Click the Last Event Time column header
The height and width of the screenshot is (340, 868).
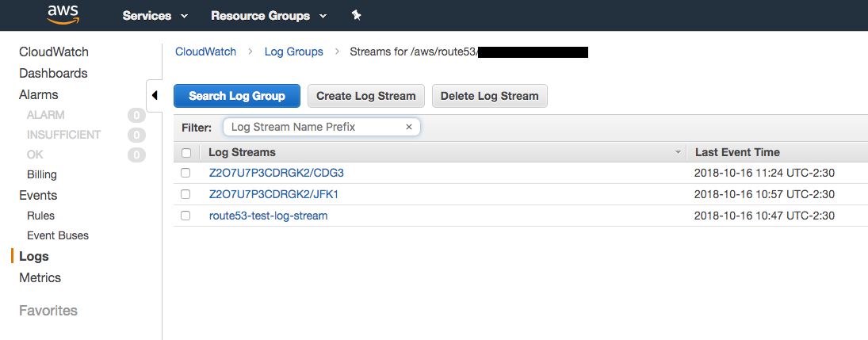point(737,152)
